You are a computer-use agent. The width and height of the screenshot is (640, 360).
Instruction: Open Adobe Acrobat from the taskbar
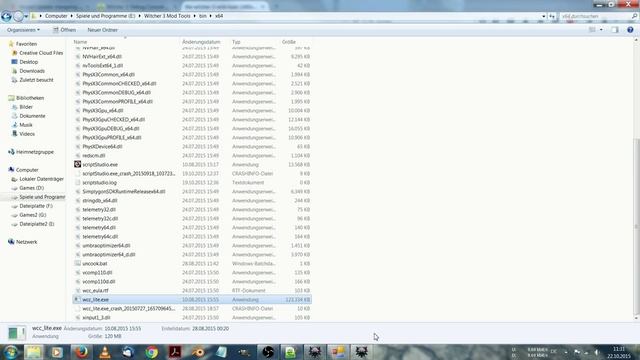(x=175, y=352)
